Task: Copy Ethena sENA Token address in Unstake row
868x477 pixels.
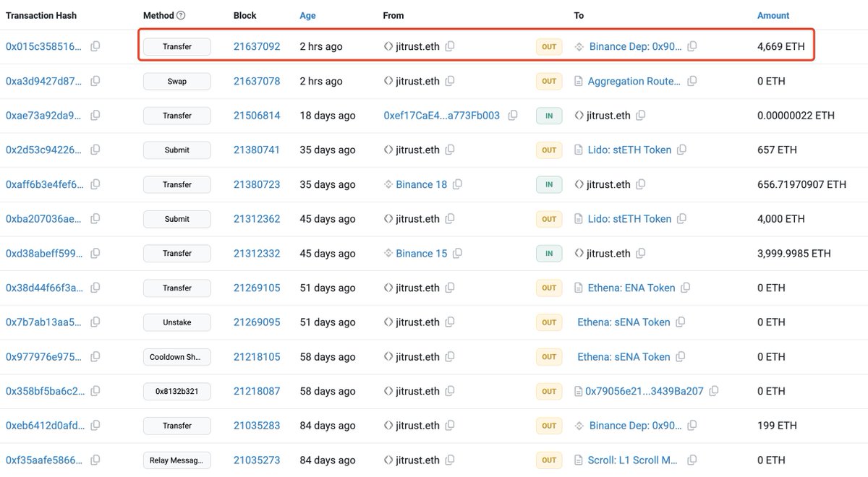Action: coord(681,322)
